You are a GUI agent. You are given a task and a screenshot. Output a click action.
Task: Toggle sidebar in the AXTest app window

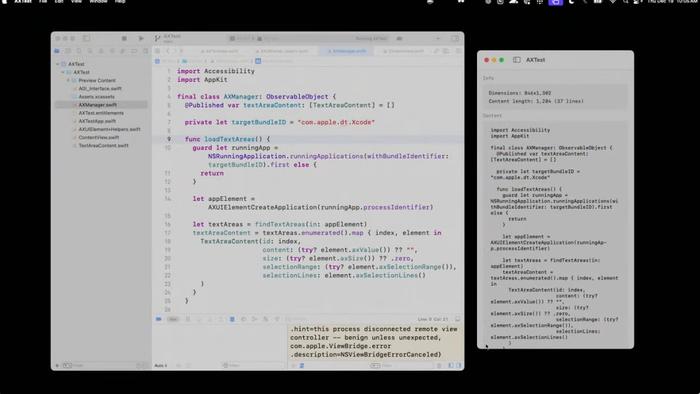pyautogui.click(x=517, y=60)
